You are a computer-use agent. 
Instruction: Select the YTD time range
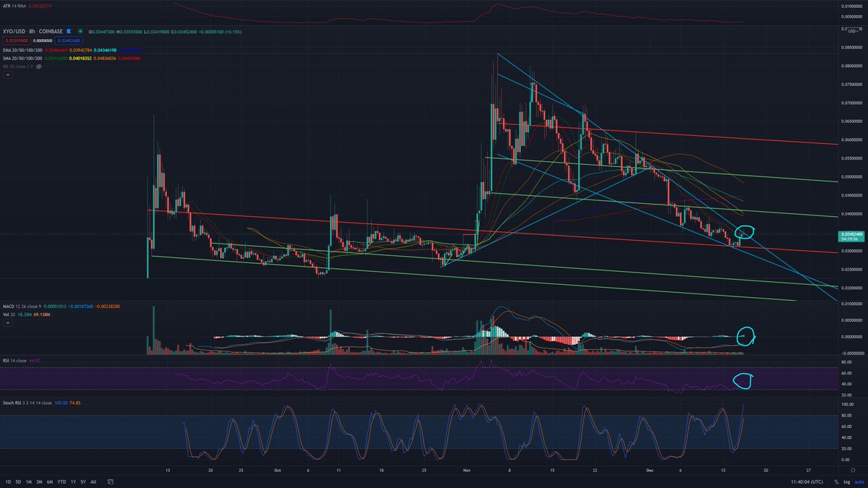(61, 481)
